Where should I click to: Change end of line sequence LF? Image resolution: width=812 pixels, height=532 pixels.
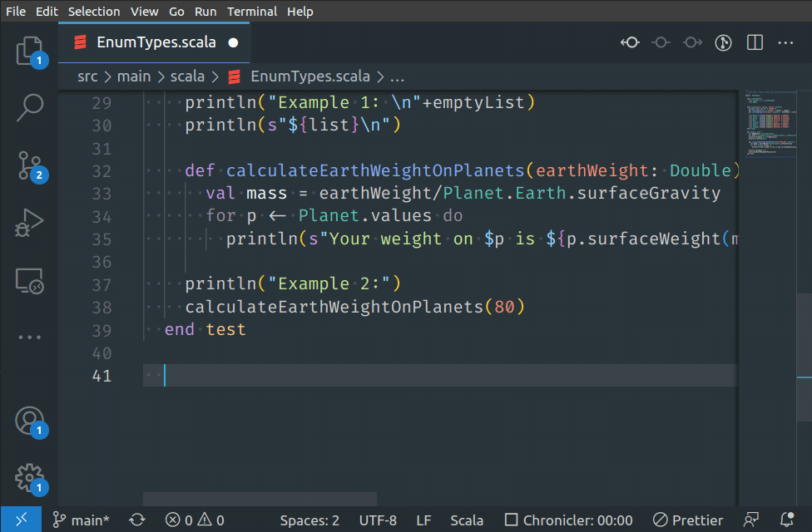(x=423, y=520)
